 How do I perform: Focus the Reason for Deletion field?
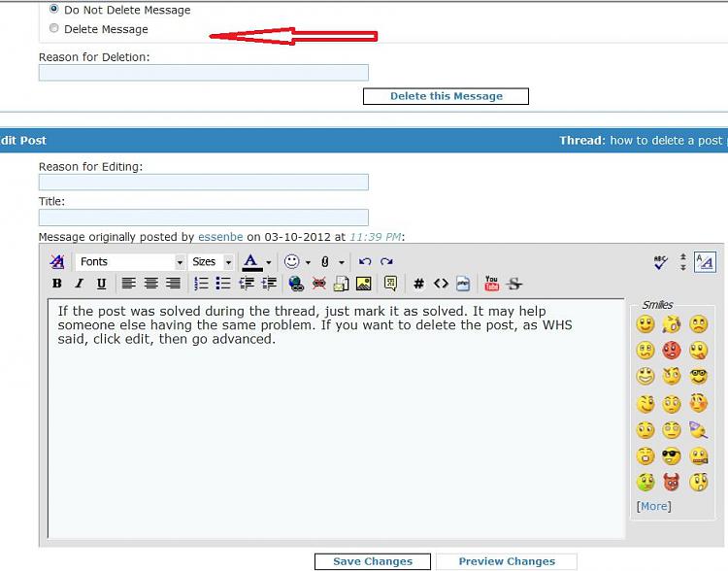point(204,73)
